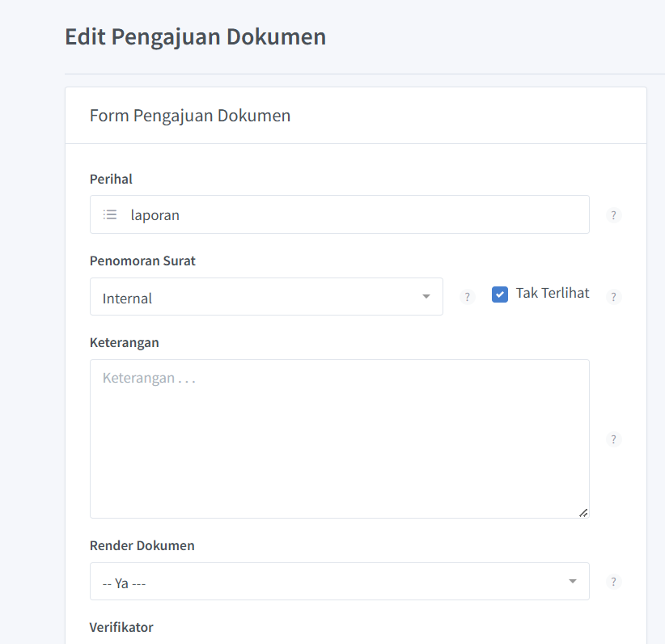Click the arrow on the Internal dropdown
The width and height of the screenshot is (665, 644).
click(x=426, y=297)
